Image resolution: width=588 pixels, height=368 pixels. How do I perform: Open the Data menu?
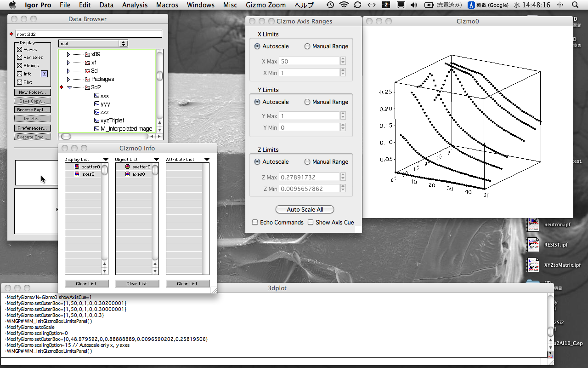click(x=107, y=5)
